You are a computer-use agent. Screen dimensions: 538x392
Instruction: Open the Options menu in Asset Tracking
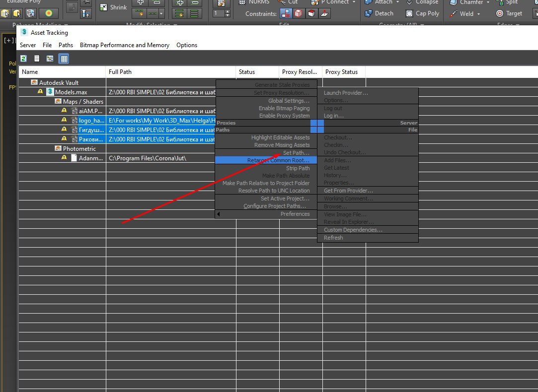tap(187, 45)
